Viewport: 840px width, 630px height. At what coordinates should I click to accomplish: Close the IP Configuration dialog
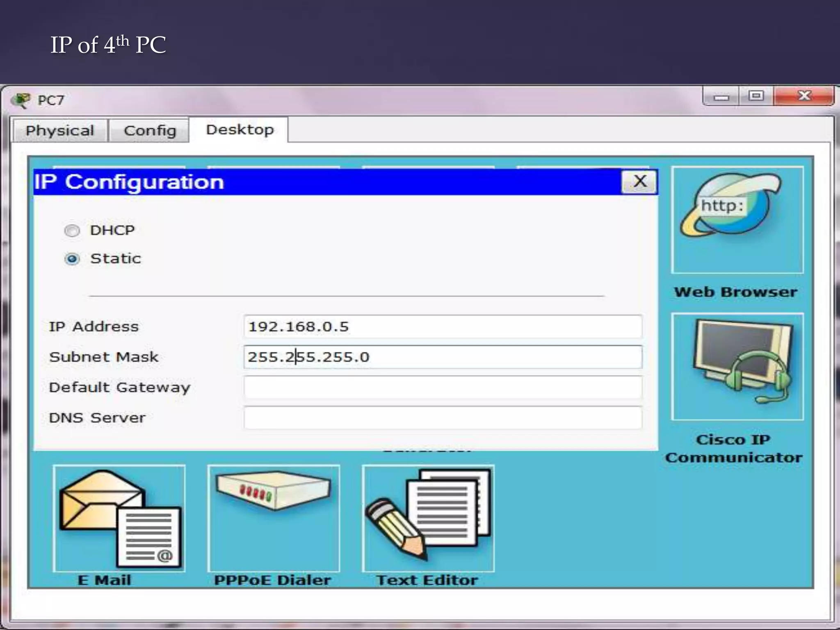(639, 181)
